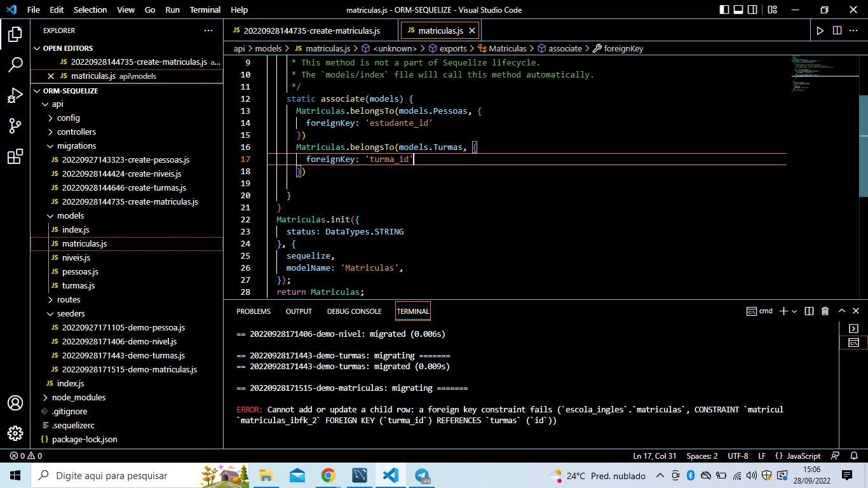Click errors and warnings count in status bar
Image resolution: width=868 pixels, height=488 pixels.
(26, 456)
